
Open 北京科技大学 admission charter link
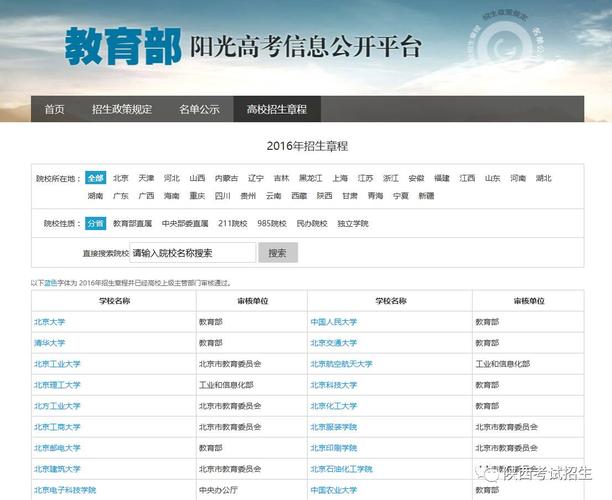tap(334, 385)
